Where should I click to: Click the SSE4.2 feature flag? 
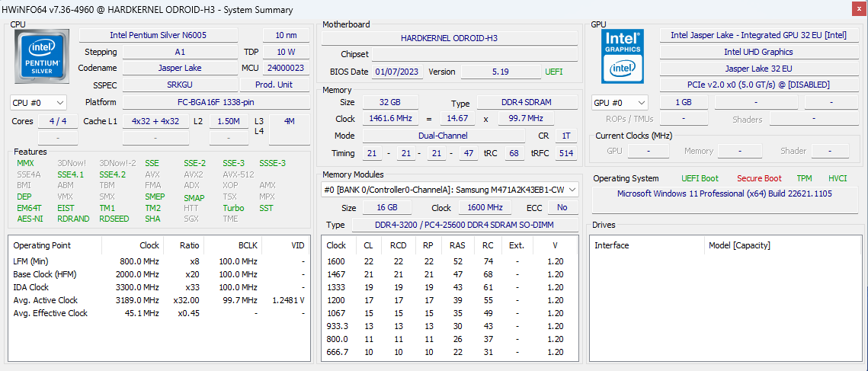[x=113, y=174]
